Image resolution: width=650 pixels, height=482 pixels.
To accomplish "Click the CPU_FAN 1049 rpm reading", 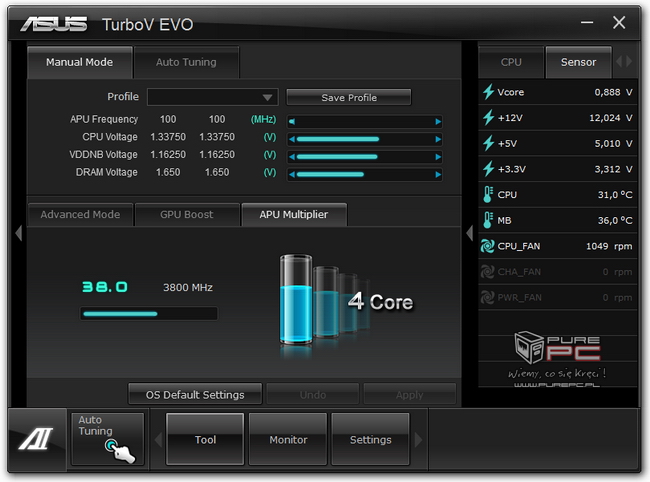I will 609,246.
